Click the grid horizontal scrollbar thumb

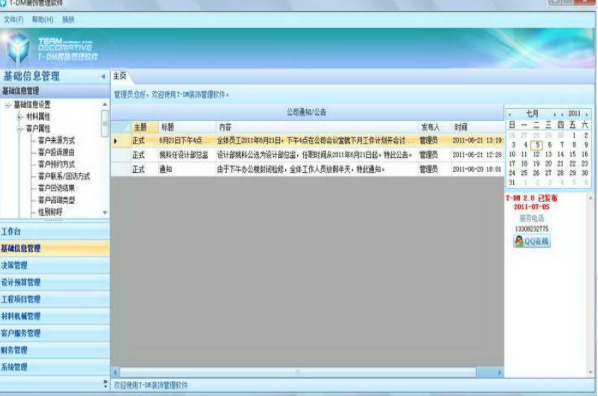click(298, 372)
